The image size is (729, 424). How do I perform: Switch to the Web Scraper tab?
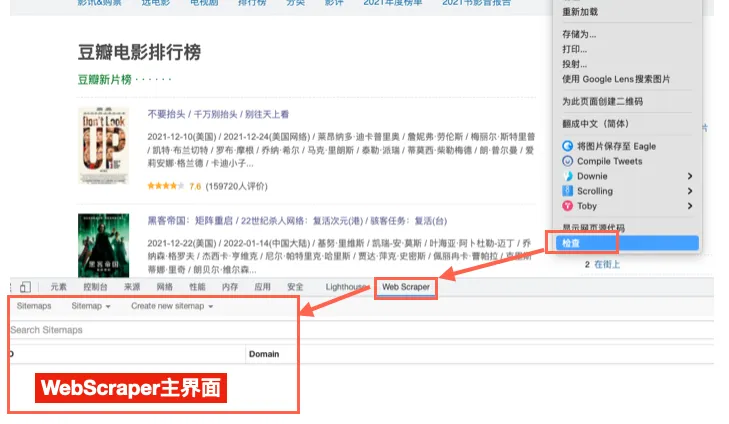[405, 287]
